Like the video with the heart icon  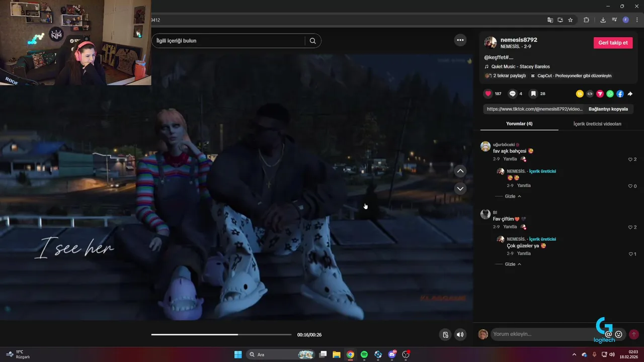pos(488,94)
